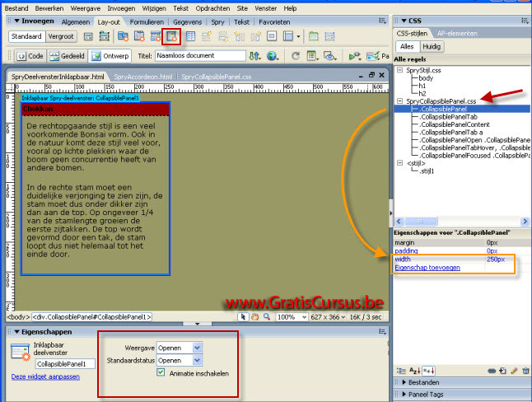Collapse the SpryStijl.css tree node
The height and width of the screenshot is (402, 532).
(x=400, y=70)
